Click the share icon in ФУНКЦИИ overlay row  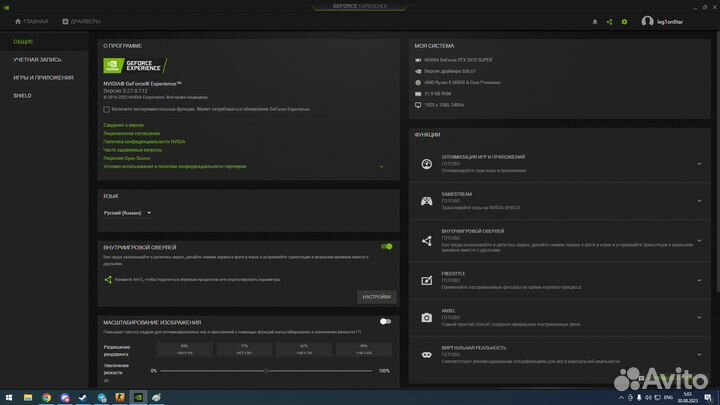[x=427, y=241]
